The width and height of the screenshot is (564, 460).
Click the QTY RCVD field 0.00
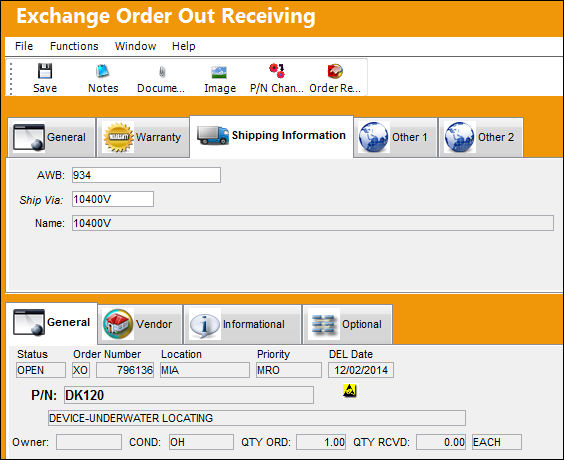point(441,442)
